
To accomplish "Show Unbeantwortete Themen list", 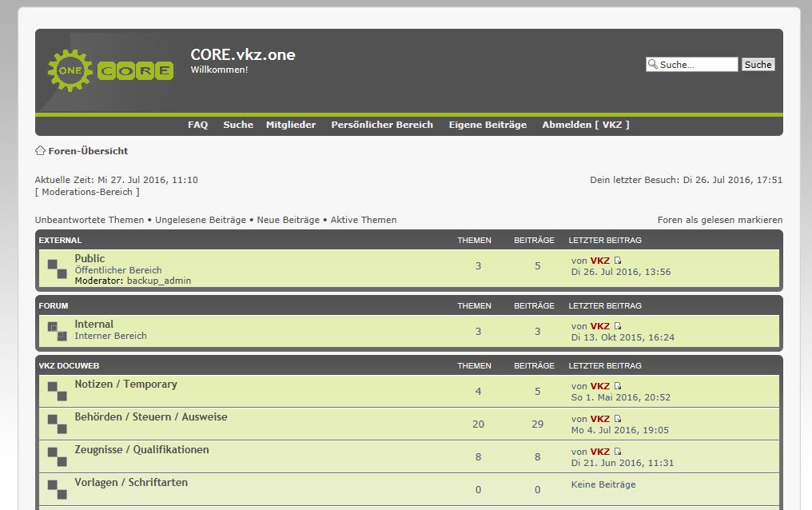I will (x=90, y=220).
